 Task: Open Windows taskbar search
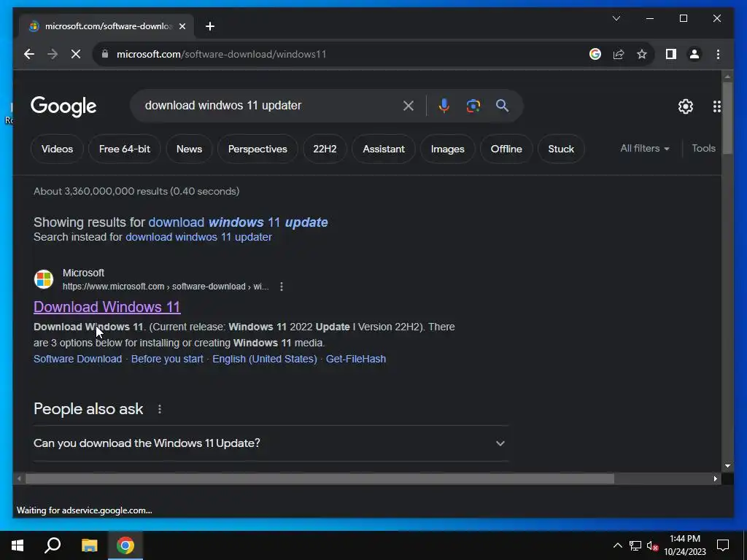tap(53, 545)
